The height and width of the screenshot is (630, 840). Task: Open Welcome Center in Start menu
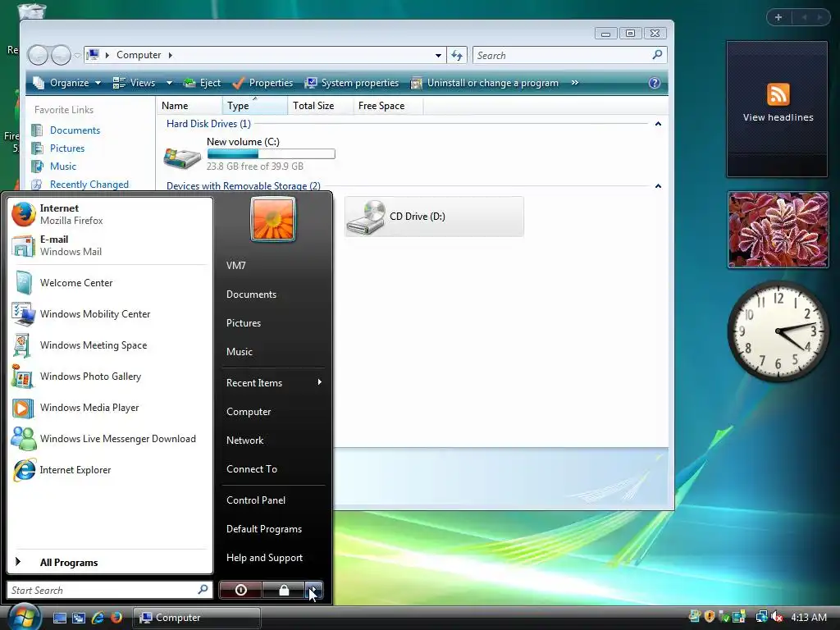[110, 283]
